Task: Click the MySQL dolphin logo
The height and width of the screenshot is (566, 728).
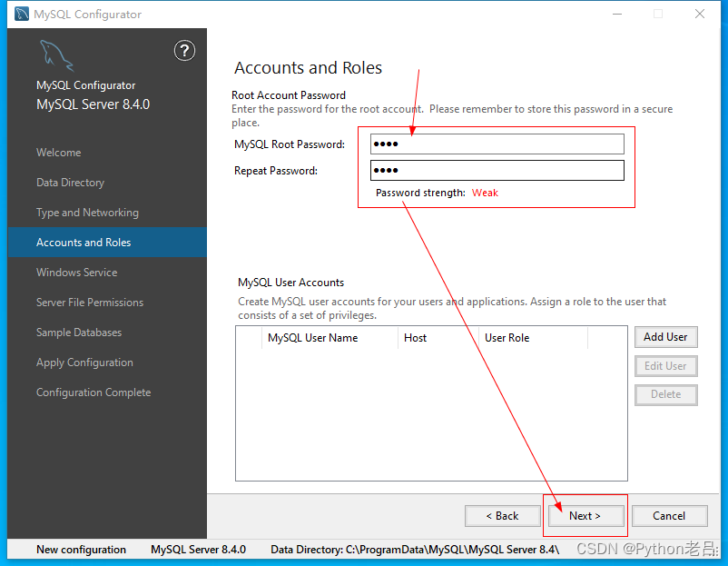Action: 56,55
